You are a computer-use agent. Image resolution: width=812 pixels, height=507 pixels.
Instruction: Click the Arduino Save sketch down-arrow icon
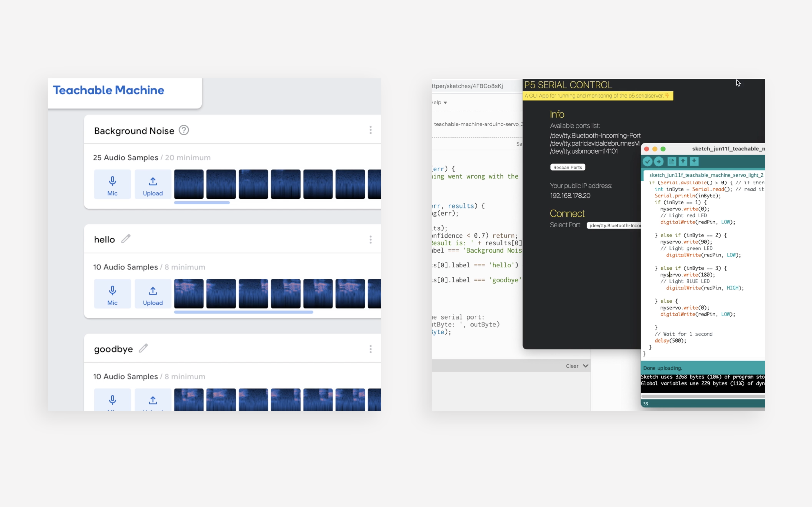pyautogui.click(x=694, y=162)
